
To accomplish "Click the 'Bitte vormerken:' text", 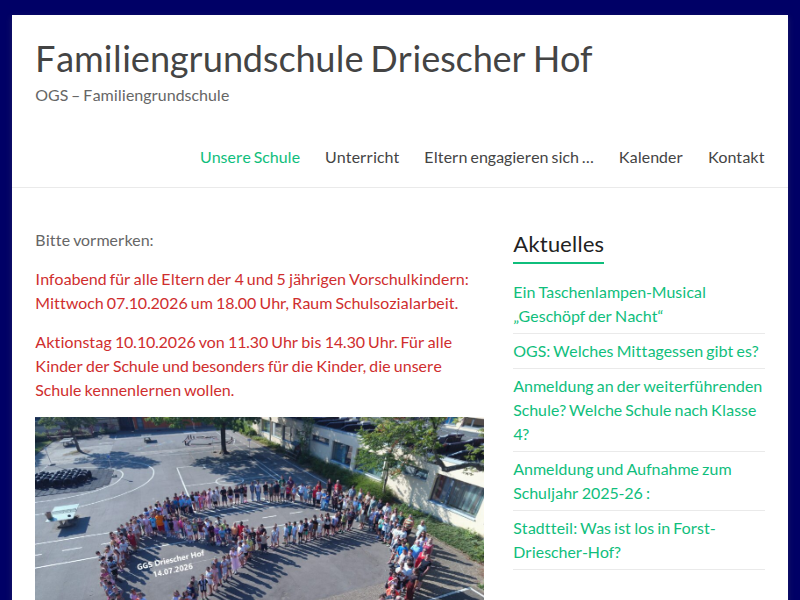I will (94, 240).
